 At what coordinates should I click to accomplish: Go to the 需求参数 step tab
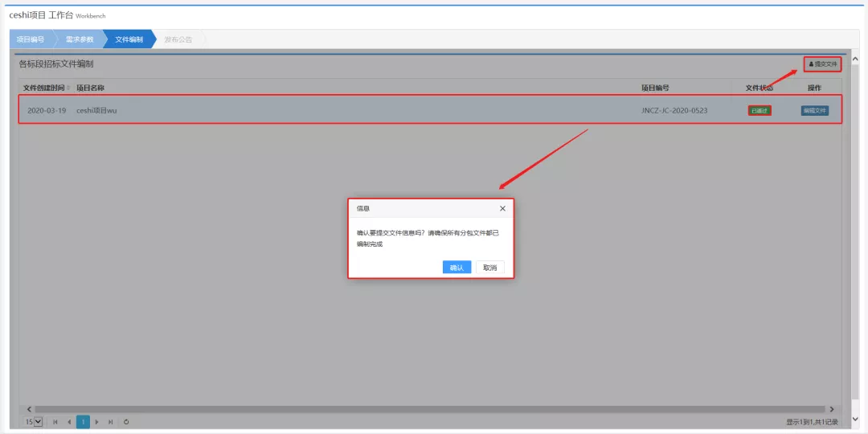tap(79, 39)
